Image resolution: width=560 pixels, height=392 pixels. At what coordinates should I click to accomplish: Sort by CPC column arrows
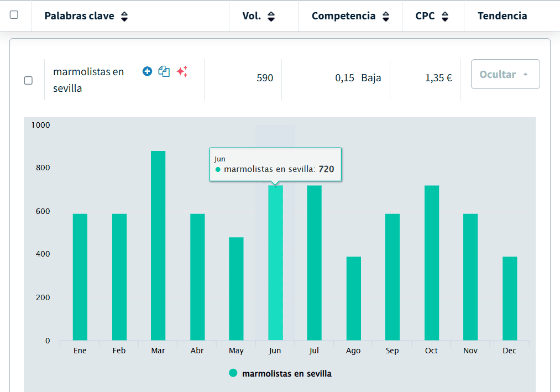(444, 17)
